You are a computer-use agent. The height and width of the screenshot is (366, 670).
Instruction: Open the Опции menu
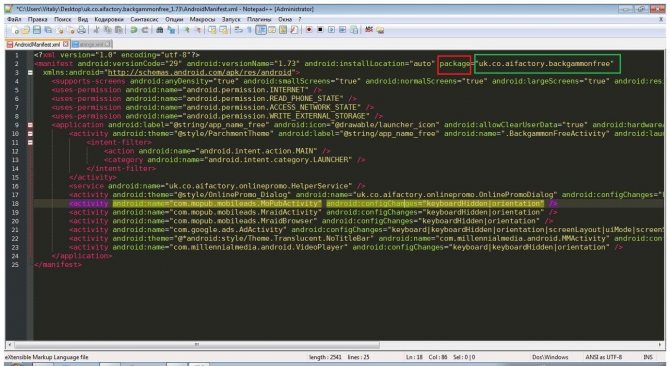(174, 19)
